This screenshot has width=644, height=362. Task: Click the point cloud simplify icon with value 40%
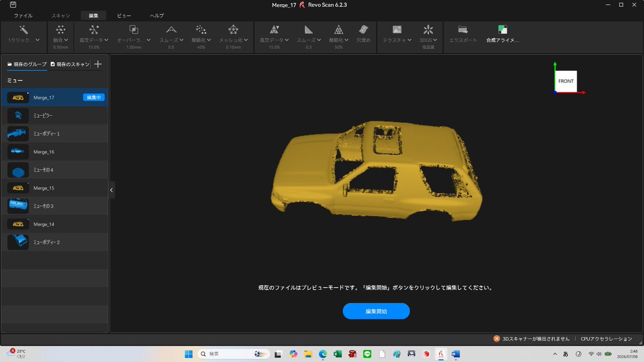201,29
